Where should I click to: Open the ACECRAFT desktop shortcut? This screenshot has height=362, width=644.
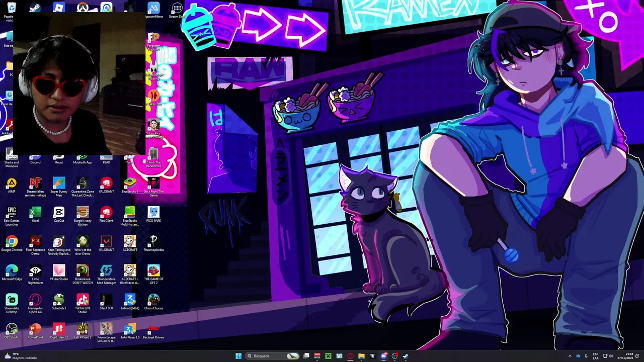[x=130, y=243]
